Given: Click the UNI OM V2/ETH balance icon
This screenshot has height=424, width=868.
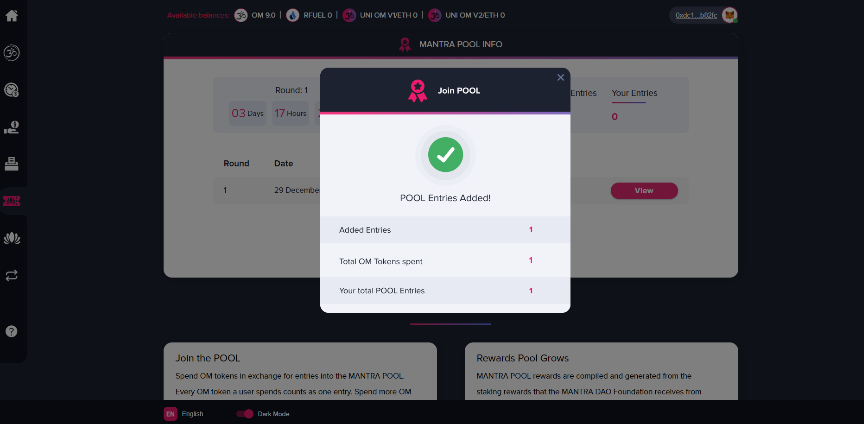Looking at the screenshot, I should (x=435, y=15).
